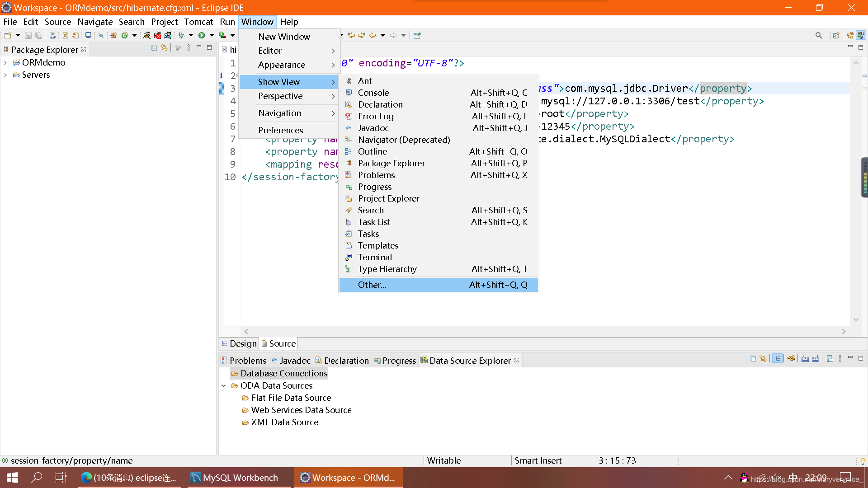Image resolution: width=868 pixels, height=488 pixels.
Task: Click the Preferences menu item
Action: (x=281, y=130)
